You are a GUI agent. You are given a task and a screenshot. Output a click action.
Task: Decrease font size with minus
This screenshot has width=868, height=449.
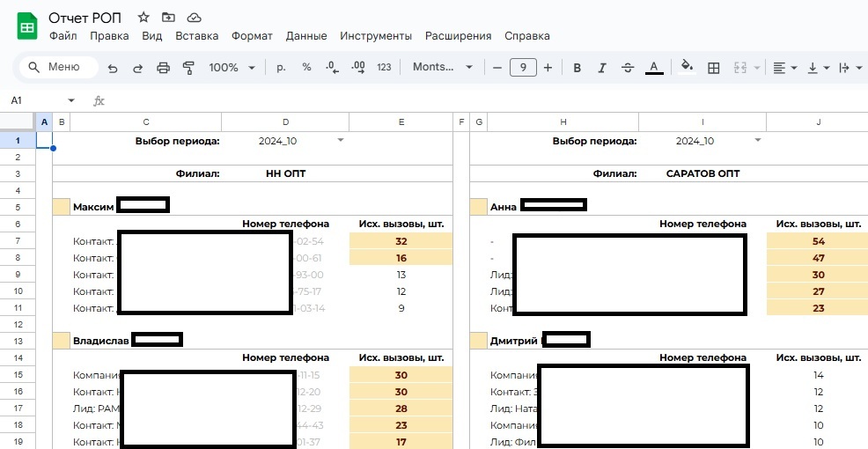point(497,68)
